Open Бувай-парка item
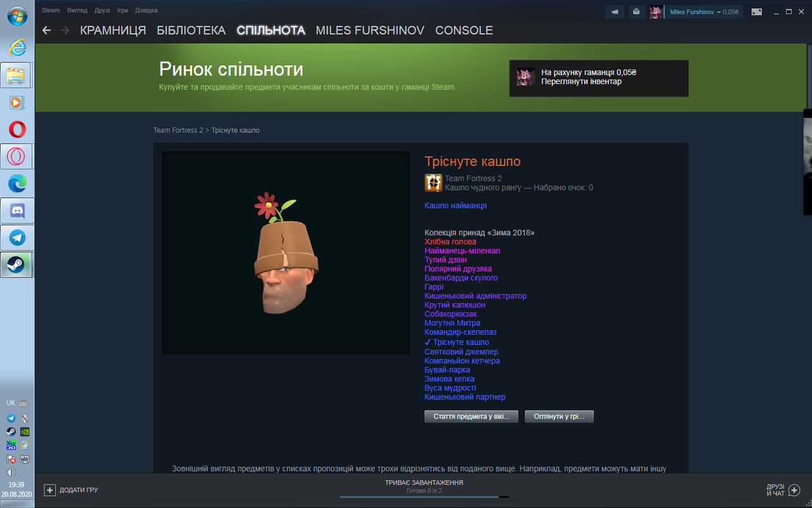This screenshot has width=812, height=508. point(447,370)
